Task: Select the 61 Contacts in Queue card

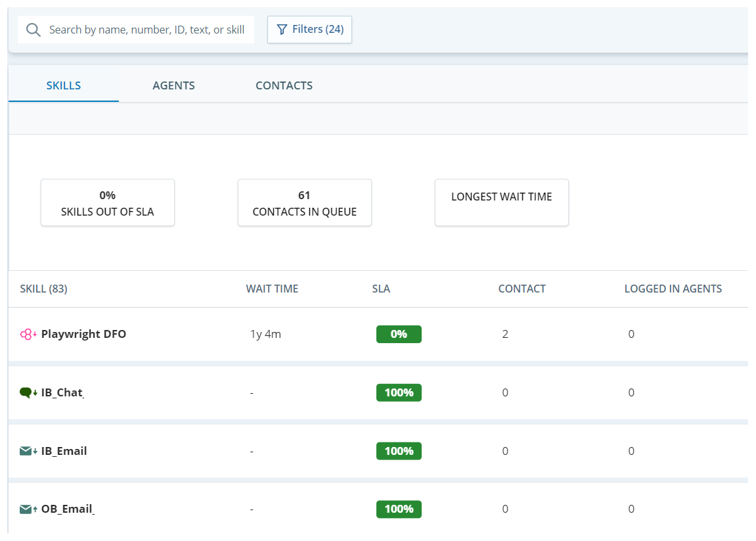Action: click(304, 202)
